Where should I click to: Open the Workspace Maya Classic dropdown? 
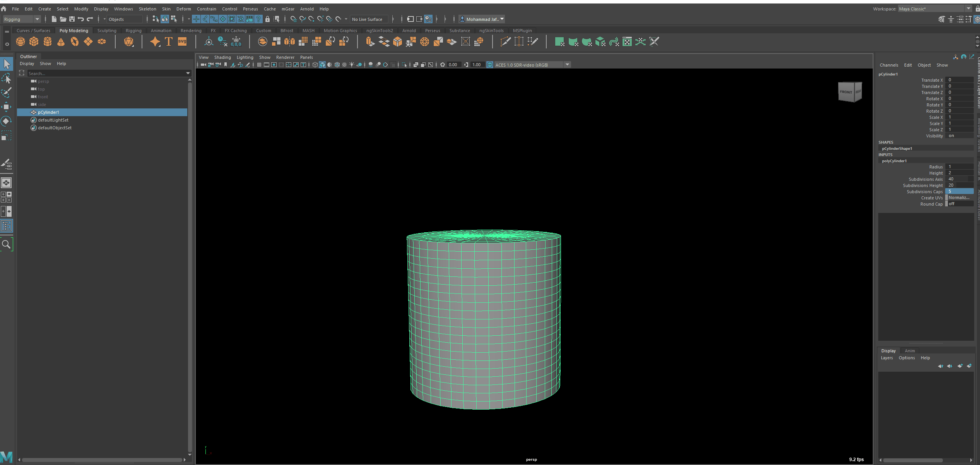click(968, 9)
